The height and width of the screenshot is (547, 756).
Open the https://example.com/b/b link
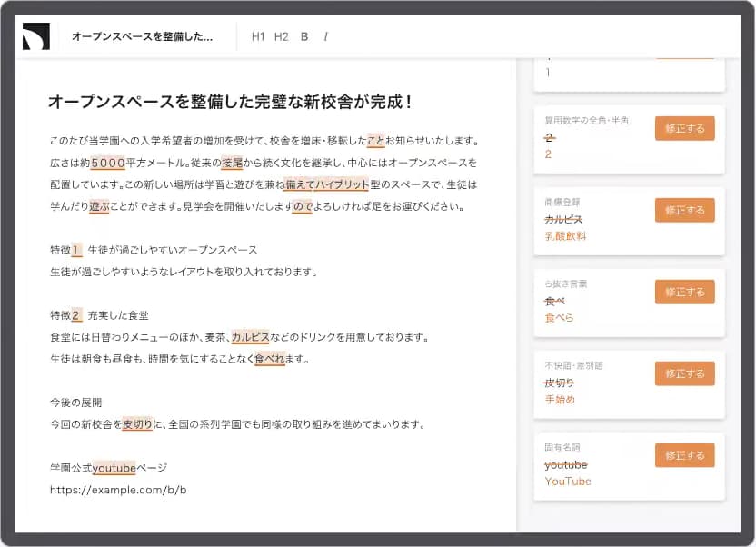point(118,490)
